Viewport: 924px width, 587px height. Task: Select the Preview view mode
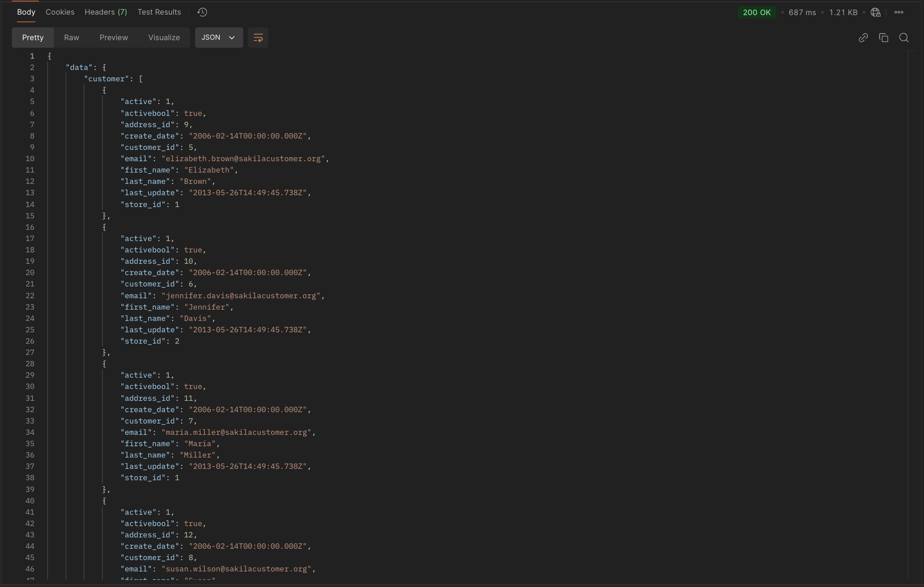[113, 38]
